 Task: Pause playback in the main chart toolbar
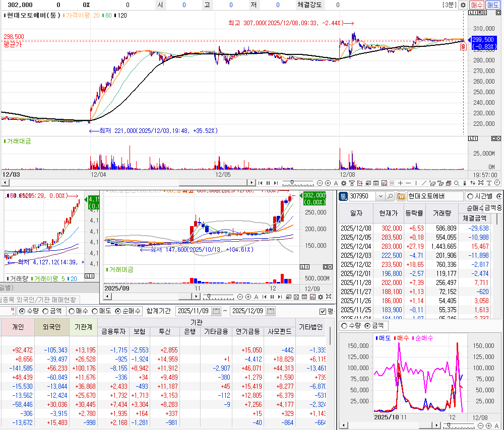pyautogui.click(x=268, y=183)
